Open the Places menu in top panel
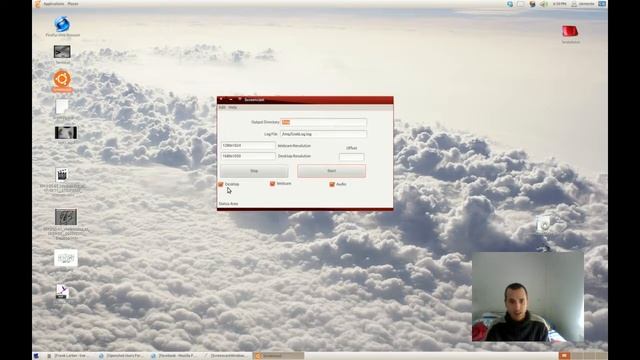The width and height of the screenshot is (640, 360). tap(73, 4)
